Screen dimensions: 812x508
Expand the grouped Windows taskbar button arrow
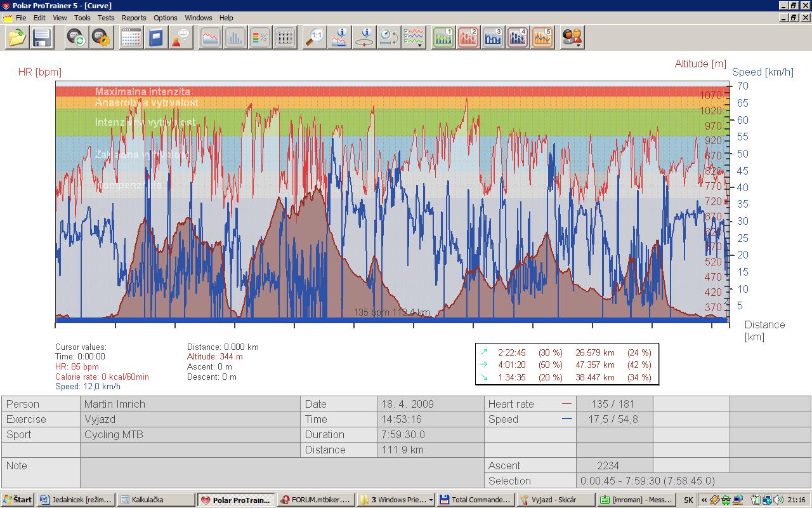431,500
